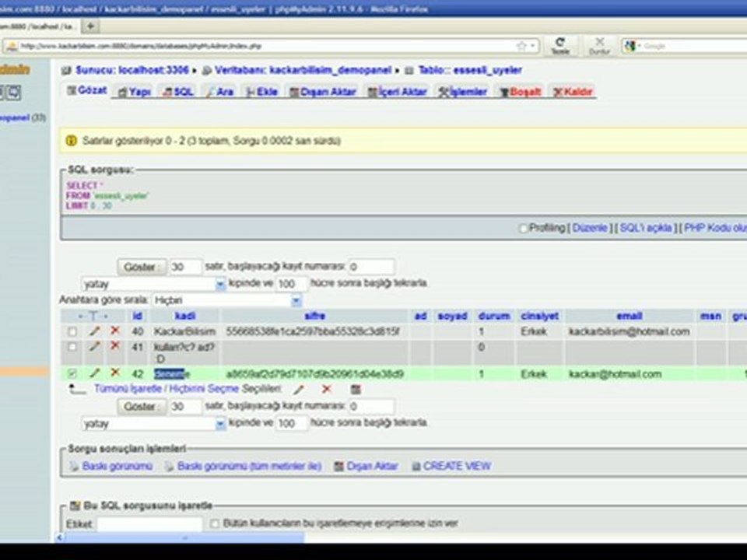The image size is (747, 560).
Task: Open the upper yatay display mode dropdown
Action: pyautogui.click(x=153, y=285)
